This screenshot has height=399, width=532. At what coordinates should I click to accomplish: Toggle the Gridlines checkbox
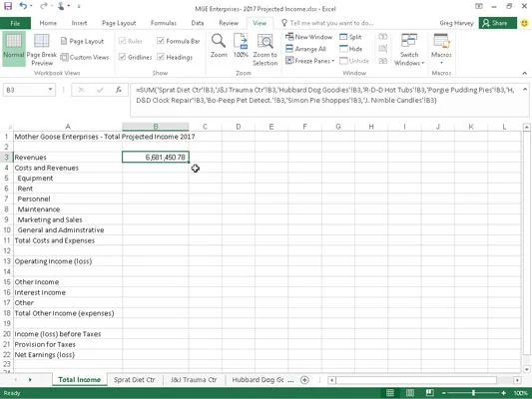click(122, 57)
